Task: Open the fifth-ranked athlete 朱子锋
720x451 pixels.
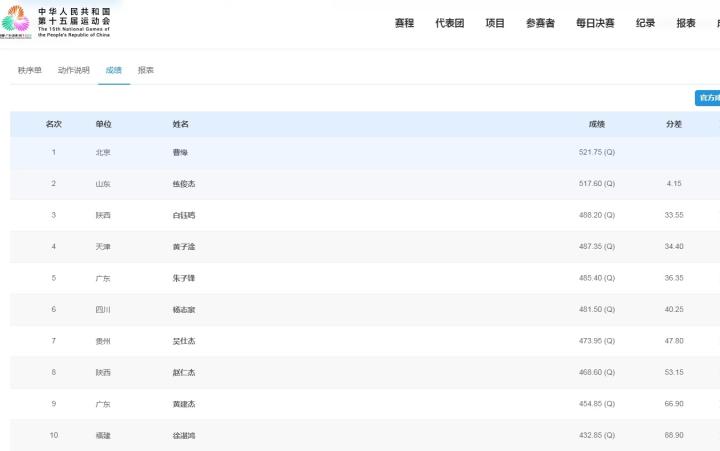Action: click(x=183, y=278)
